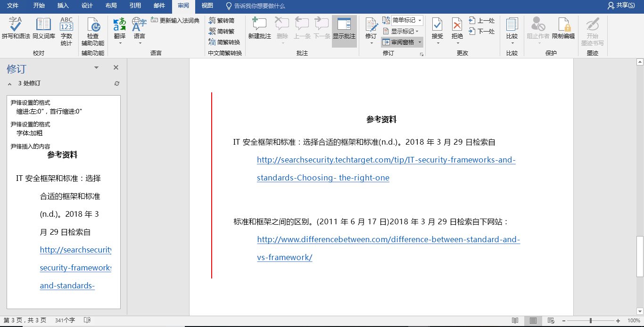Open the 同义词库 thesaurus
This screenshot has height=327, width=644.
click(x=44, y=28)
